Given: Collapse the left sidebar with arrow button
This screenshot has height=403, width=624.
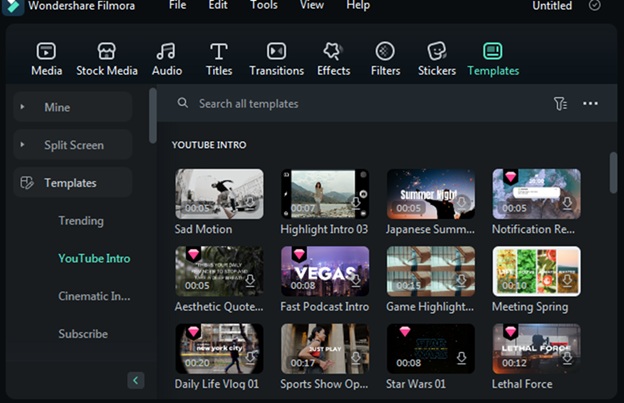Looking at the screenshot, I should pos(136,380).
